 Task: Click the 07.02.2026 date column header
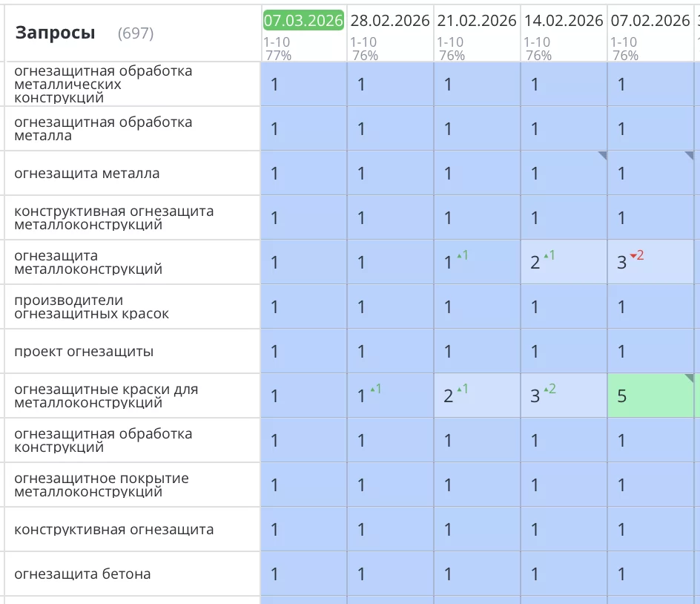pyautogui.click(x=650, y=21)
